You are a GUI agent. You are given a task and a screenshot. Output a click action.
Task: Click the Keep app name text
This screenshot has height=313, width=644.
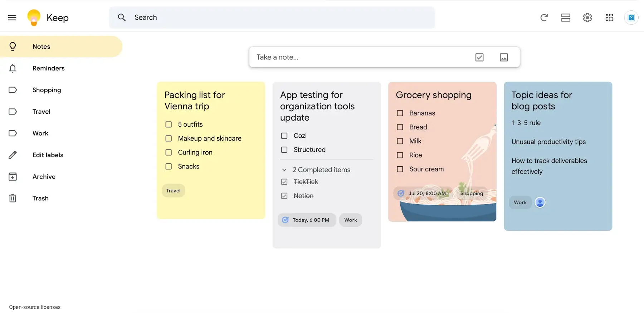[58, 18]
